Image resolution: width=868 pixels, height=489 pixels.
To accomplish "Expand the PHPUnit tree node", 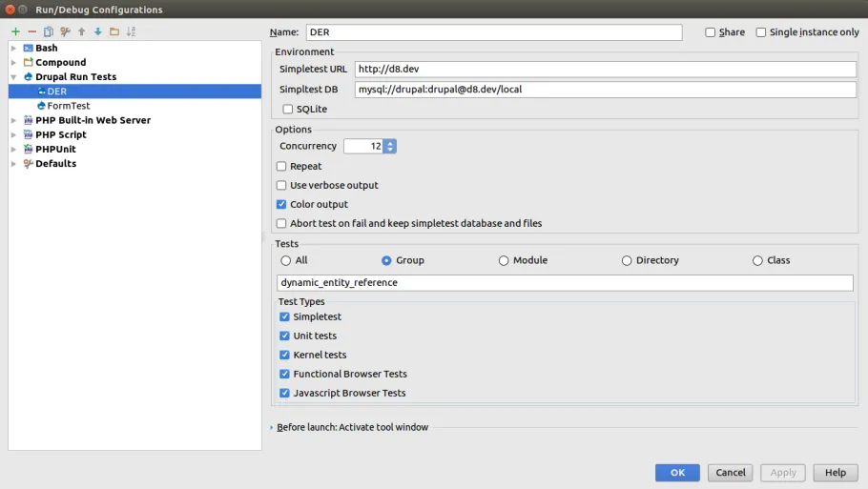I will point(14,150).
